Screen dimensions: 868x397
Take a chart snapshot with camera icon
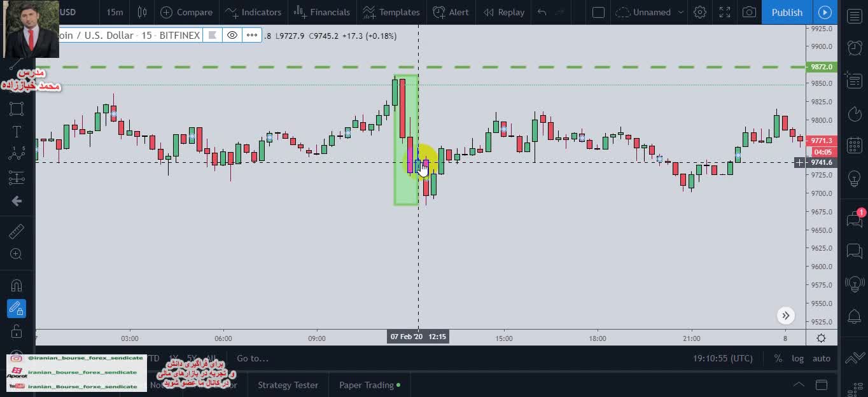tap(750, 12)
